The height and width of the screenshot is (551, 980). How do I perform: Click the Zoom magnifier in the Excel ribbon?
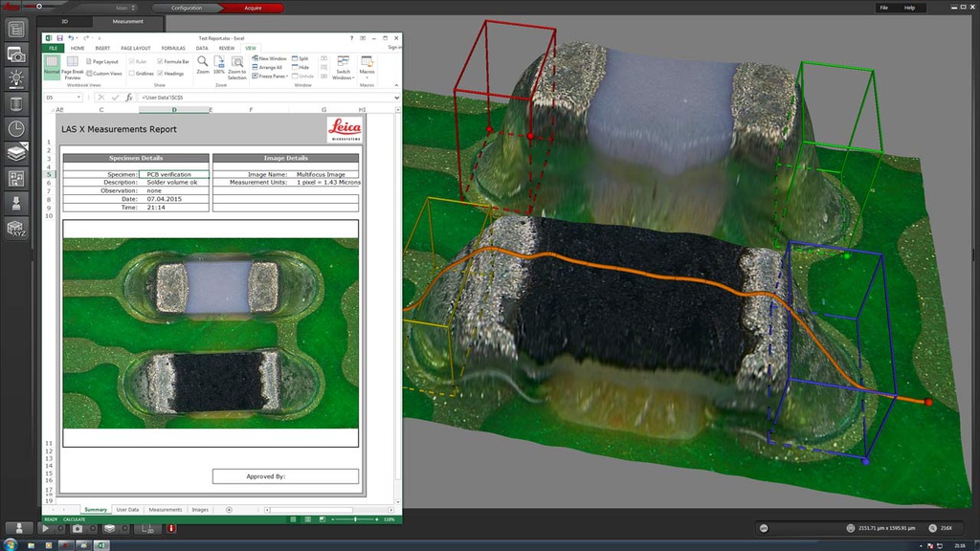pyautogui.click(x=203, y=65)
